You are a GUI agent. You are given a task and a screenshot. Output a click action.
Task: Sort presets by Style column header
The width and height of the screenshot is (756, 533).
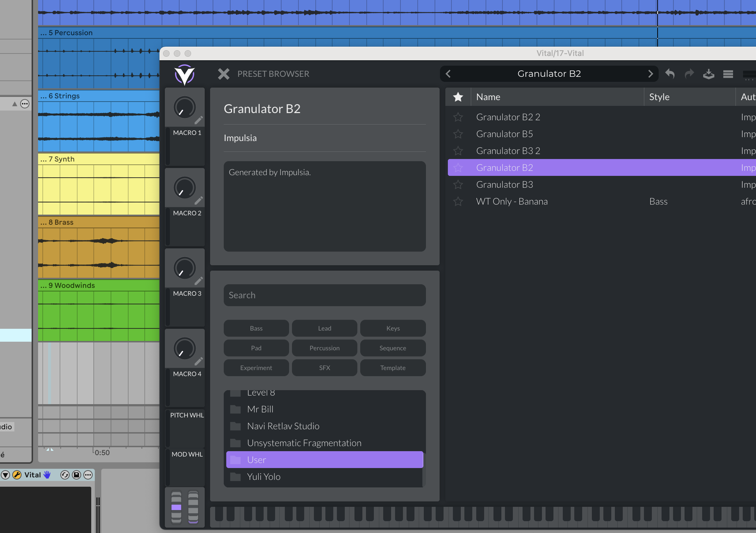point(690,97)
